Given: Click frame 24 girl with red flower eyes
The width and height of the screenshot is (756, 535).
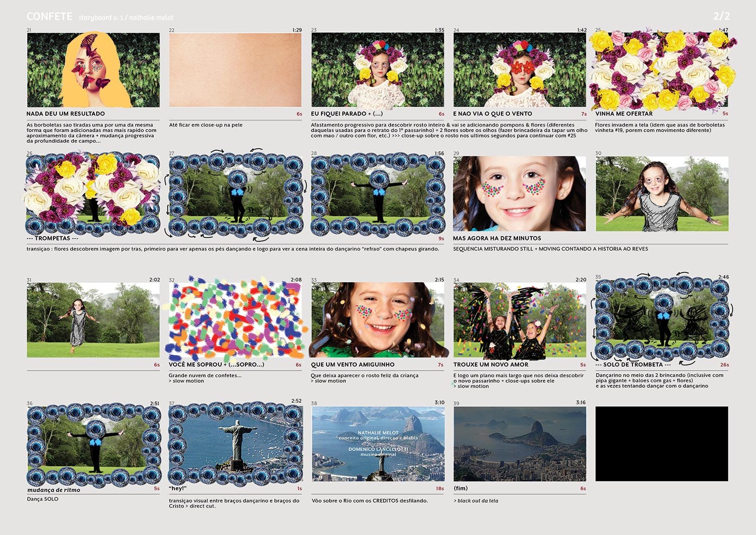Looking at the screenshot, I should click(x=520, y=70).
